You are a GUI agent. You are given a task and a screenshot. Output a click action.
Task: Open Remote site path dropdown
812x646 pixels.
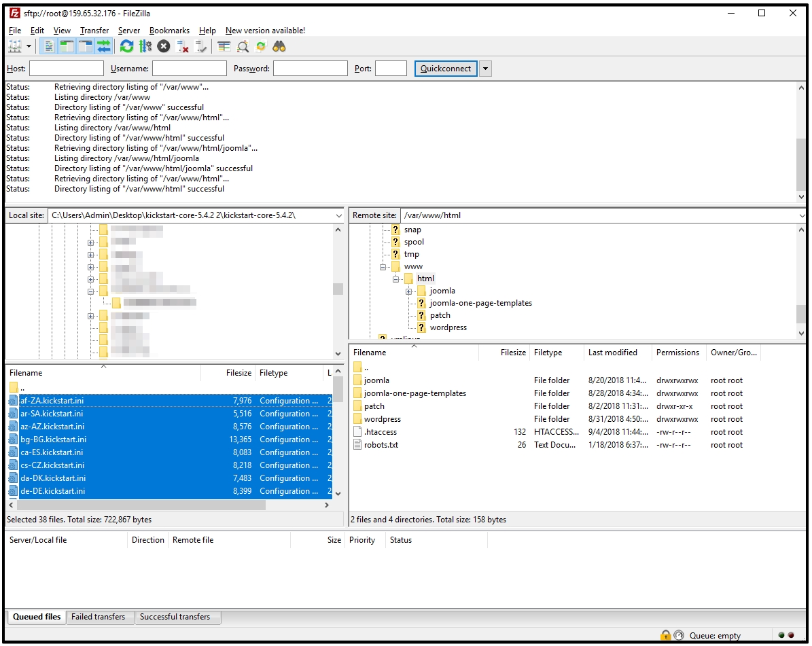(x=802, y=215)
